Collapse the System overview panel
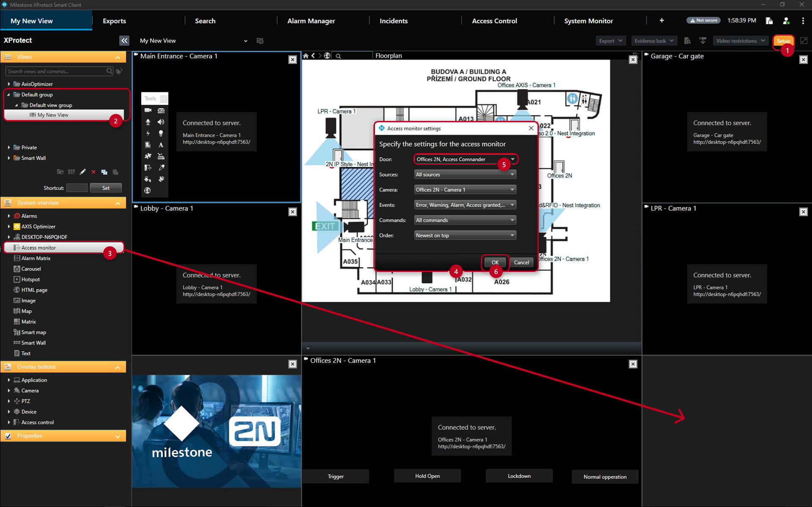 pyautogui.click(x=63, y=203)
